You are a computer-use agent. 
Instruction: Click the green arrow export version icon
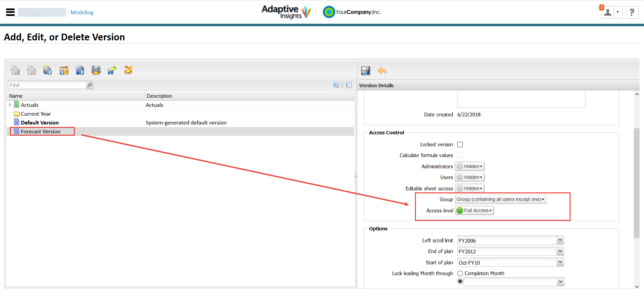click(112, 70)
